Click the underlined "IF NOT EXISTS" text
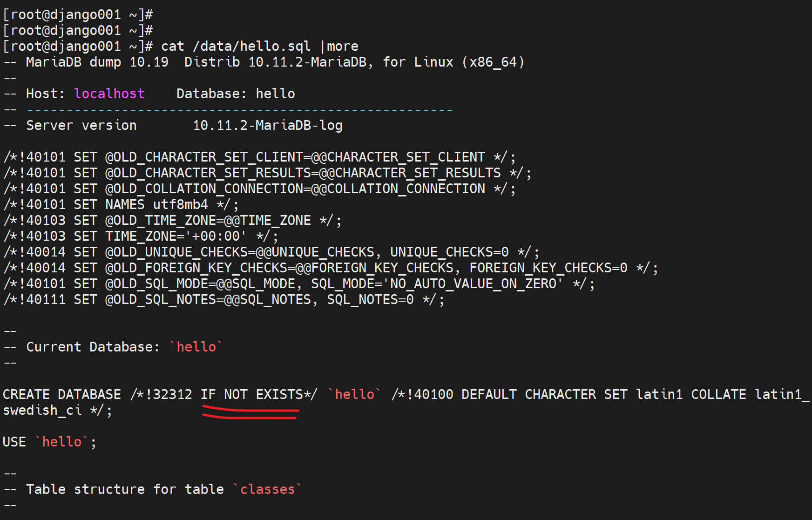 (x=252, y=394)
